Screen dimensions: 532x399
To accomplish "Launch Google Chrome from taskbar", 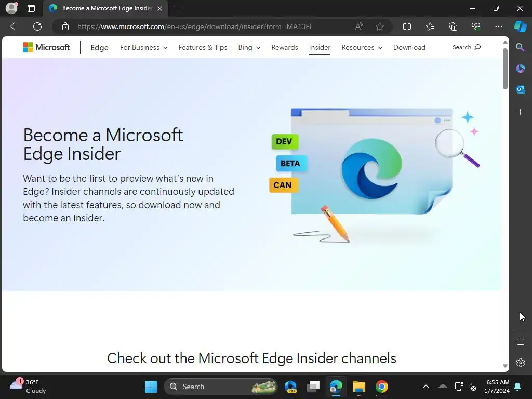I will [381, 387].
